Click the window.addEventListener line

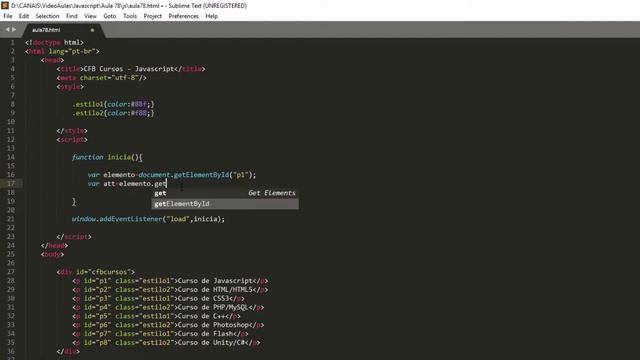(148, 219)
